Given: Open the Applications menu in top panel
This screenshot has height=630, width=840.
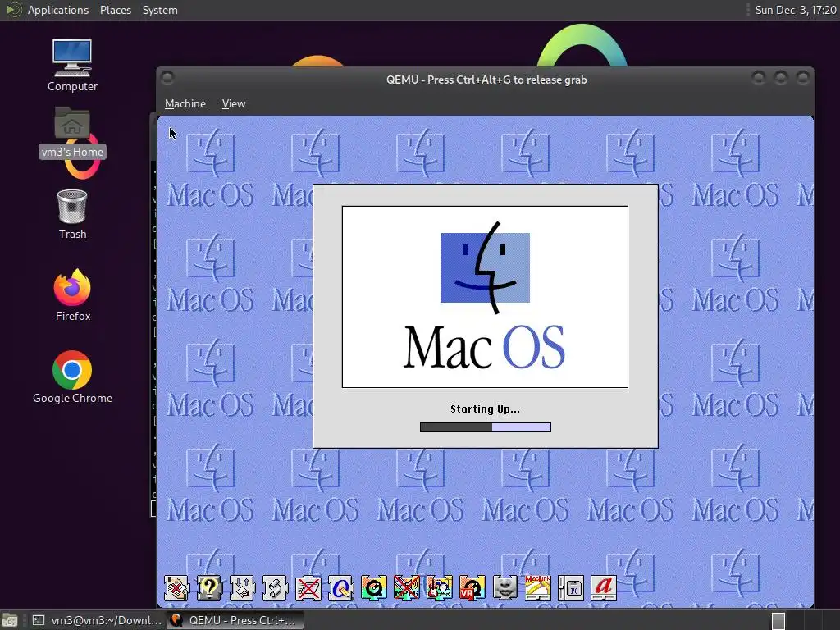Looking at the screenshot, I should coord(58,10).
